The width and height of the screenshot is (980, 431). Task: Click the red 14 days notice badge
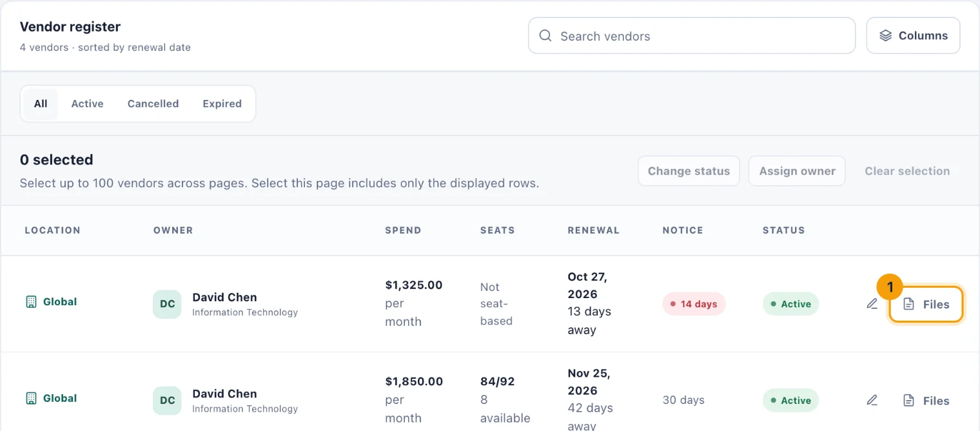[694, 304]
